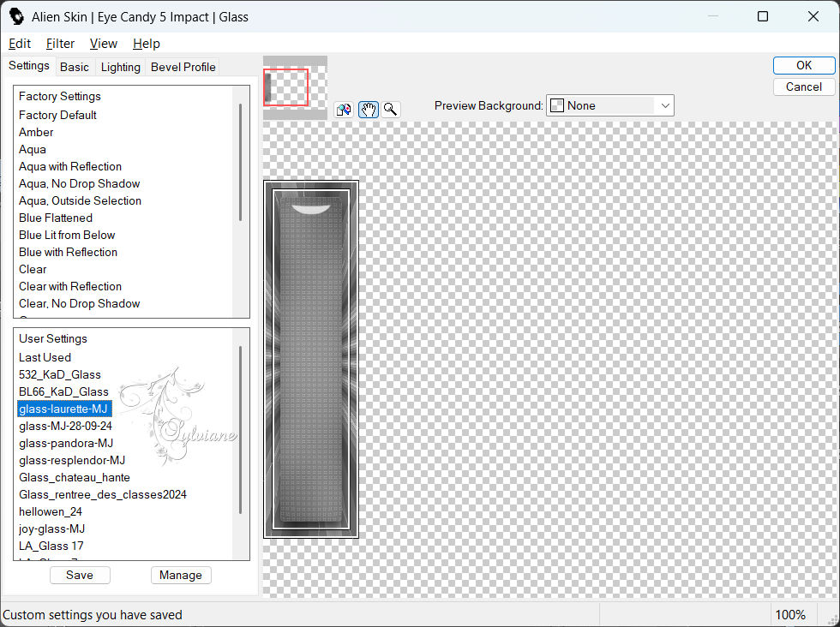
Task: Switch to the Basic tab
Action: pos(75,67)
